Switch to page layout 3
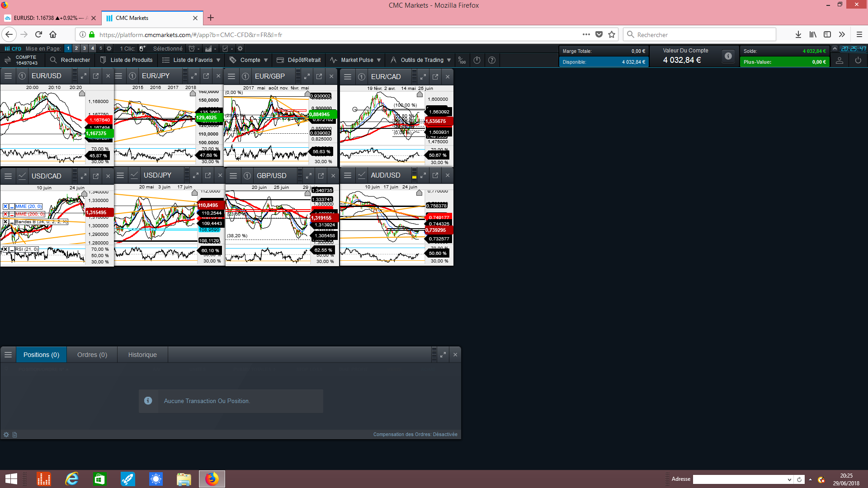Image resolution: width=868 pixels, height=488 pixels. click(84, 48)
